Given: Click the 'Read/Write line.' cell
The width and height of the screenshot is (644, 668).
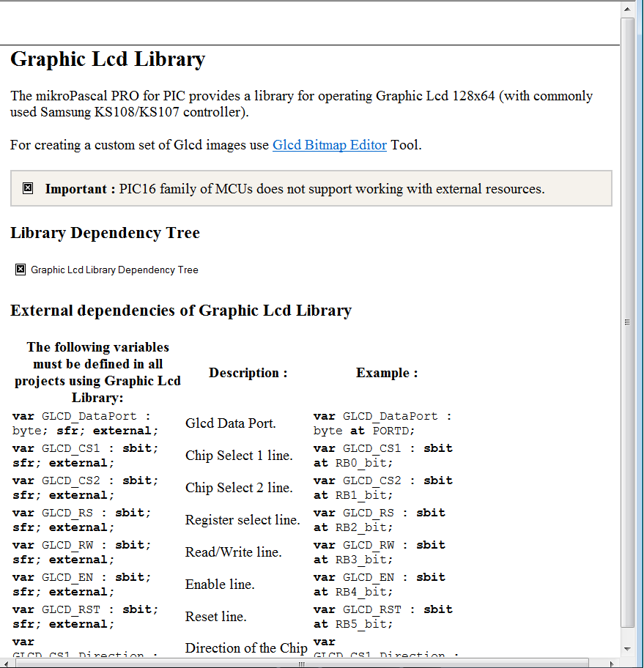Looking at the screenshot, I should click(234, 552).
